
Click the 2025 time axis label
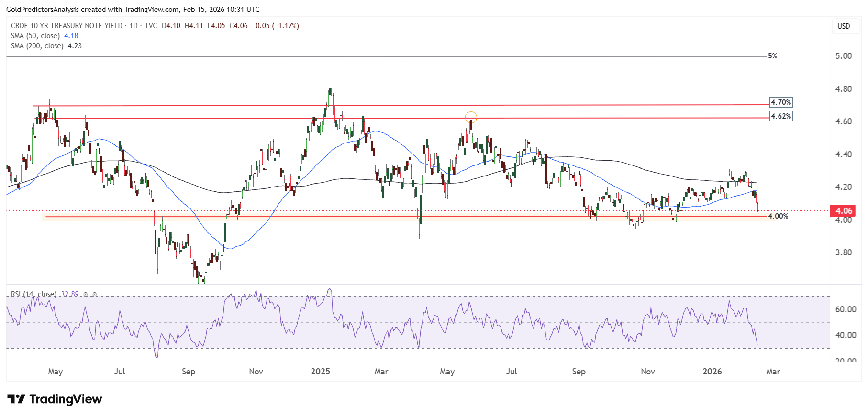pos(321,372)
